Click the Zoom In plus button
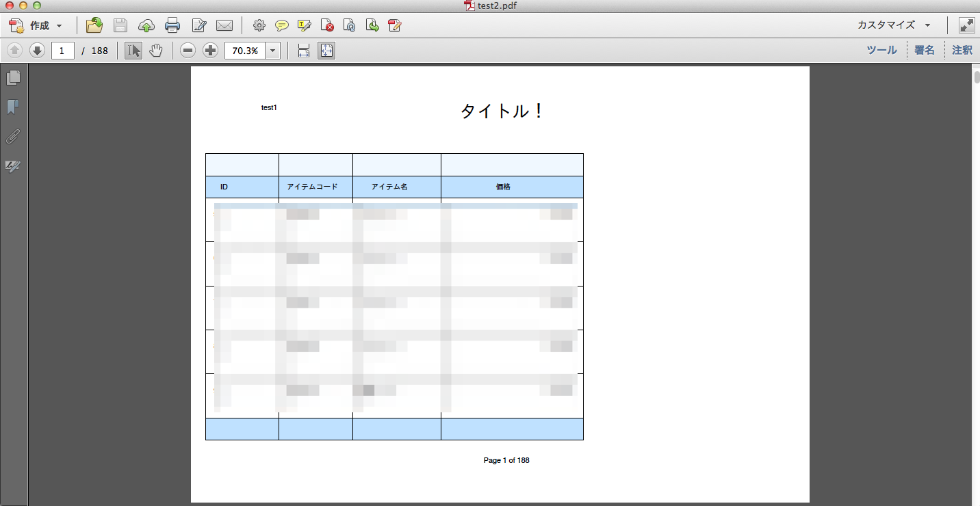Viewport: 980px width, 506px height. [x=211, y=51]
